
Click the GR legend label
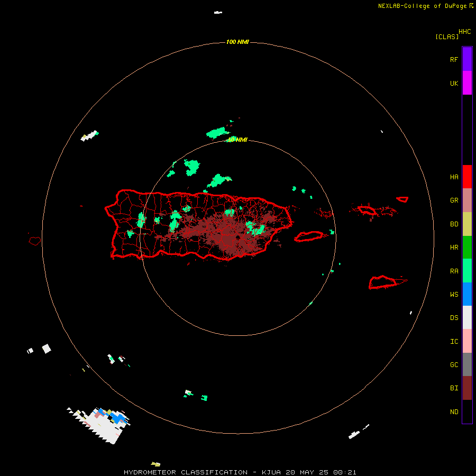click(454, 200)
